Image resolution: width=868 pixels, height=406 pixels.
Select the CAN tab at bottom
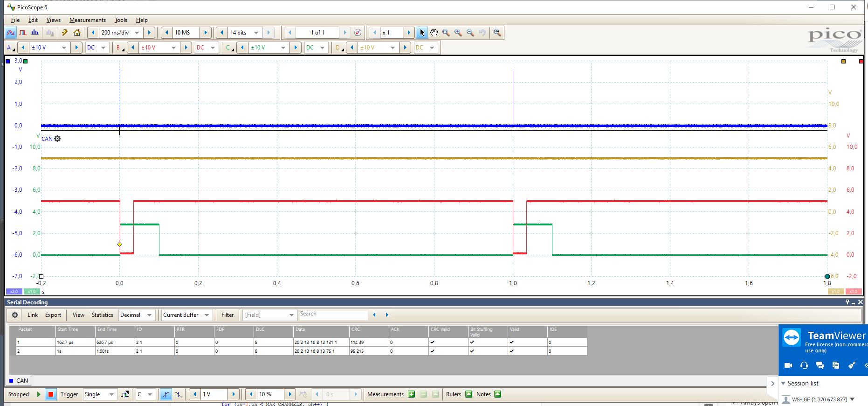point(19,381)
